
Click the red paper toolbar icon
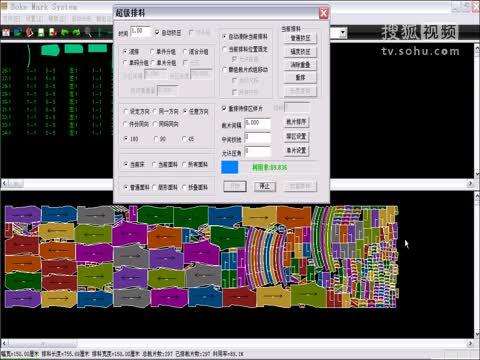click(29, 32)
